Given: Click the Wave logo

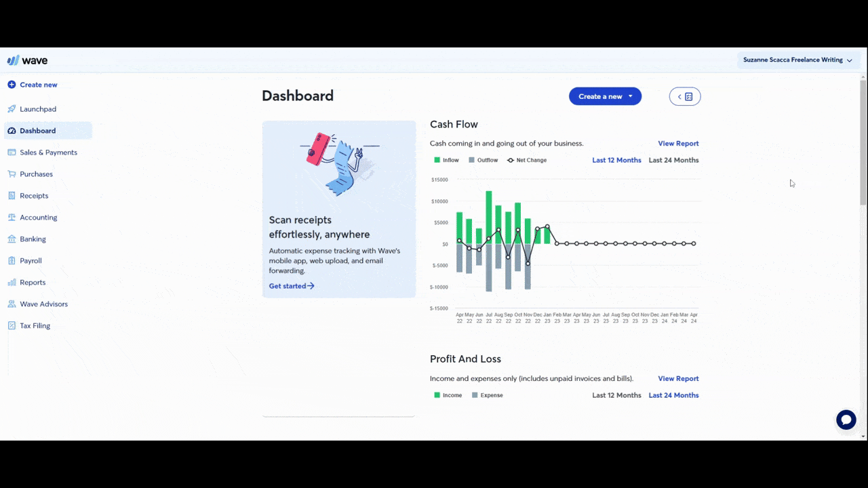Looking at the screenshot, I should 27,60.
